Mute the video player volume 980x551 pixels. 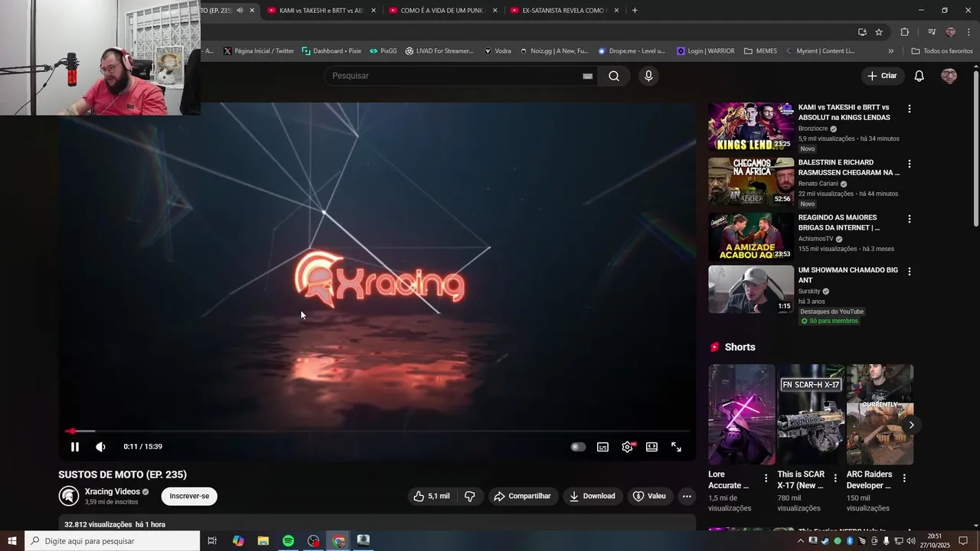coord(100,447)
